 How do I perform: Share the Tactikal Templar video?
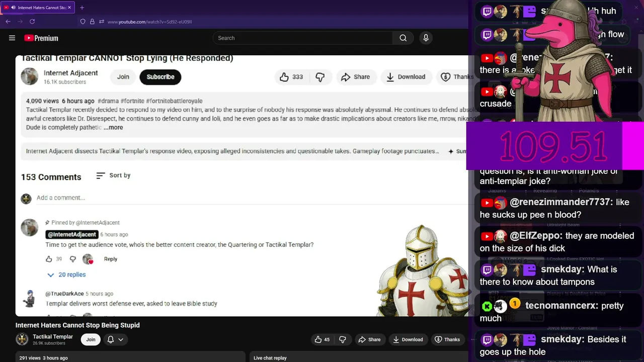pos(369,340)
